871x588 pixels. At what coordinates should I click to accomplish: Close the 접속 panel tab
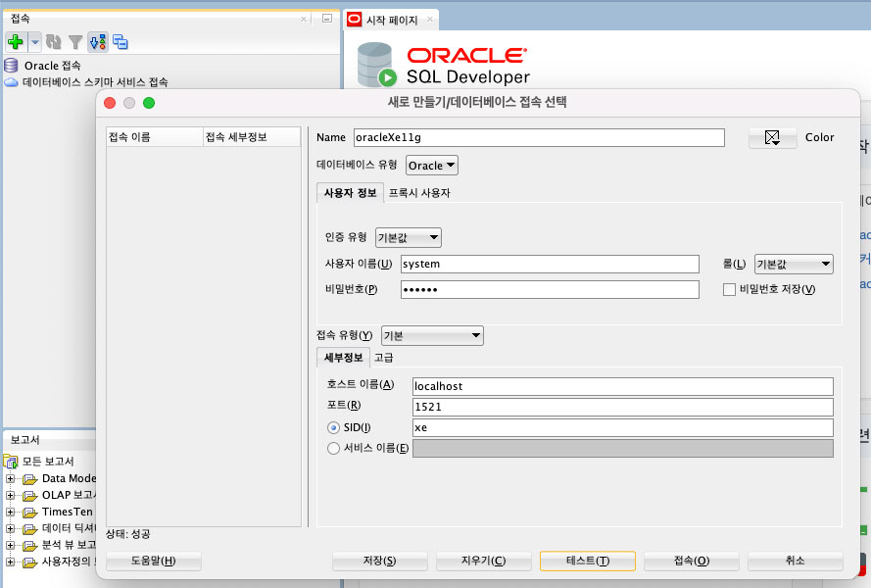click(x=304, y=19)
